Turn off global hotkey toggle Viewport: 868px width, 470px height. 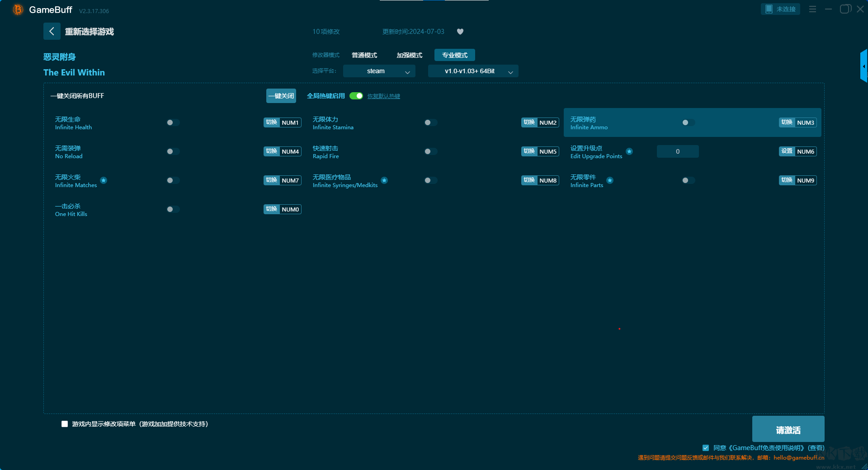tap(356, 96)
